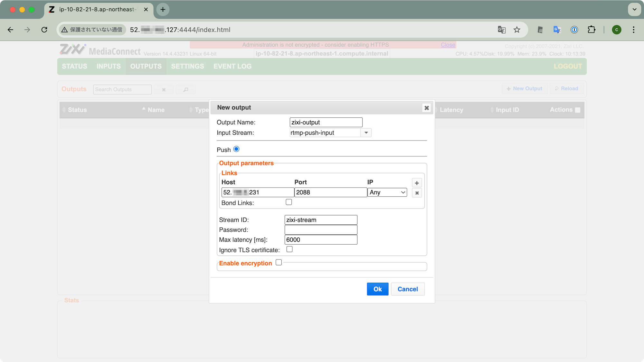The width and height of the screenshot is (644, 362).
Task: Open the 1Password extension icon
Action: [574, 30]
